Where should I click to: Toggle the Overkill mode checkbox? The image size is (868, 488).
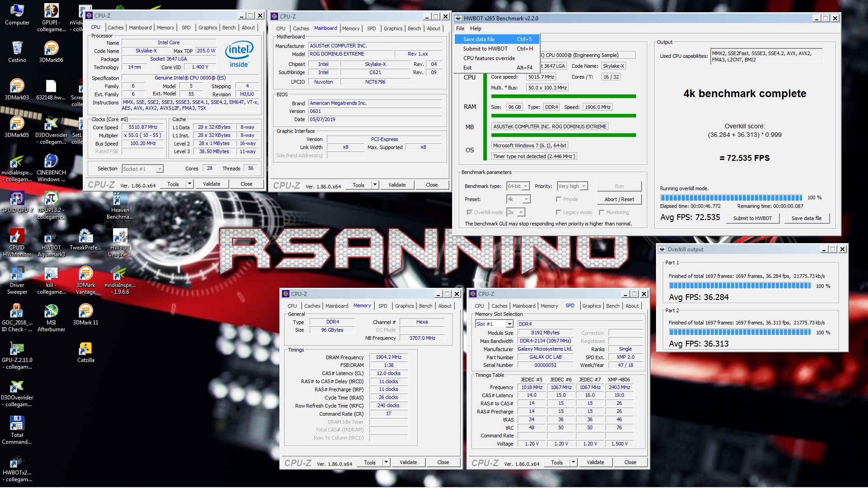pos(469,212)
